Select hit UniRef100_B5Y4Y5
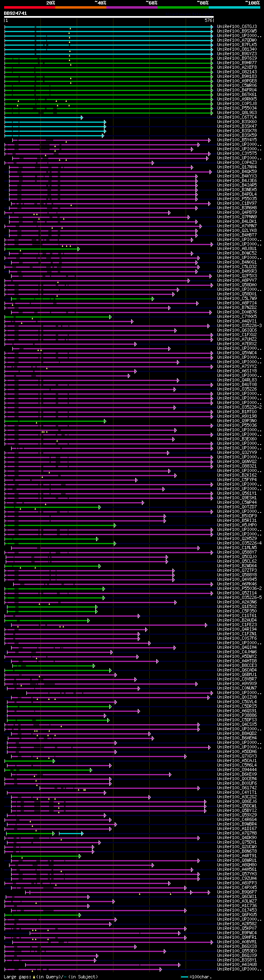Viewport: 264px width, 980px height. pos(237,140)
